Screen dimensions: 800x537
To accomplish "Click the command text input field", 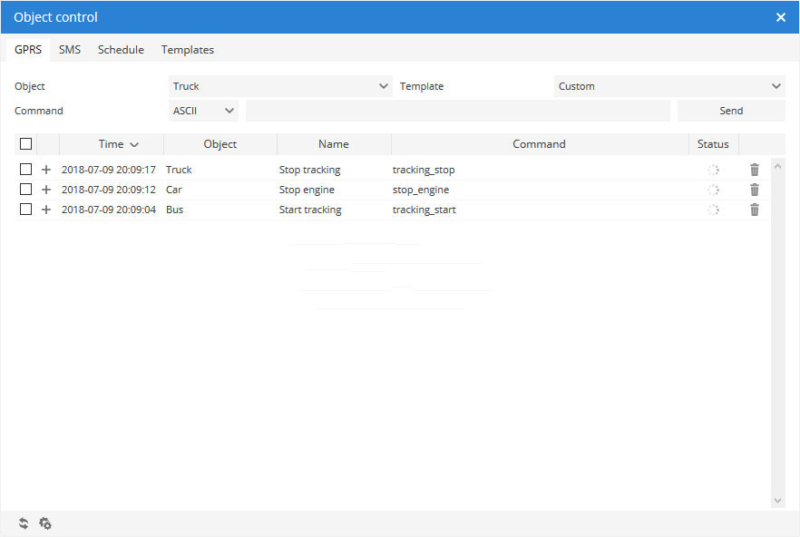I will (x=457, y=111).
